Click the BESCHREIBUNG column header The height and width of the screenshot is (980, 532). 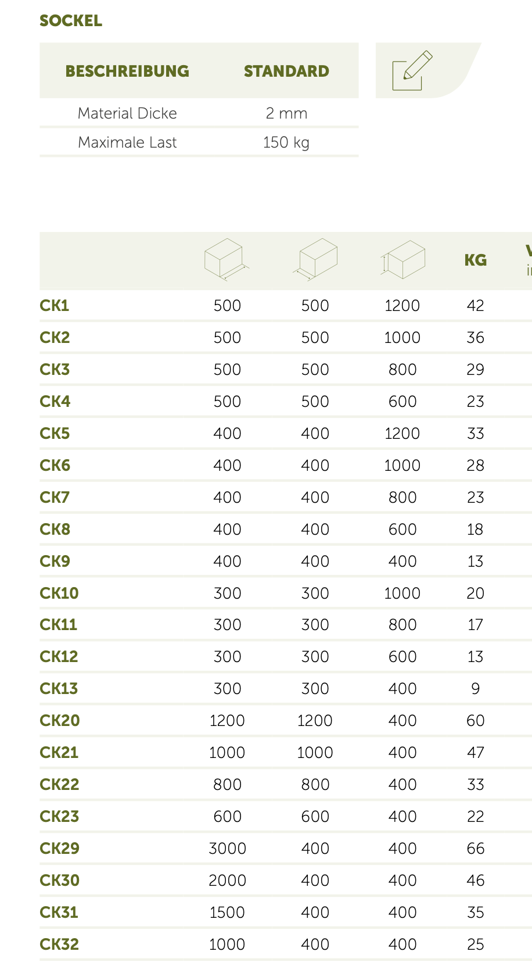coord(127,71)
